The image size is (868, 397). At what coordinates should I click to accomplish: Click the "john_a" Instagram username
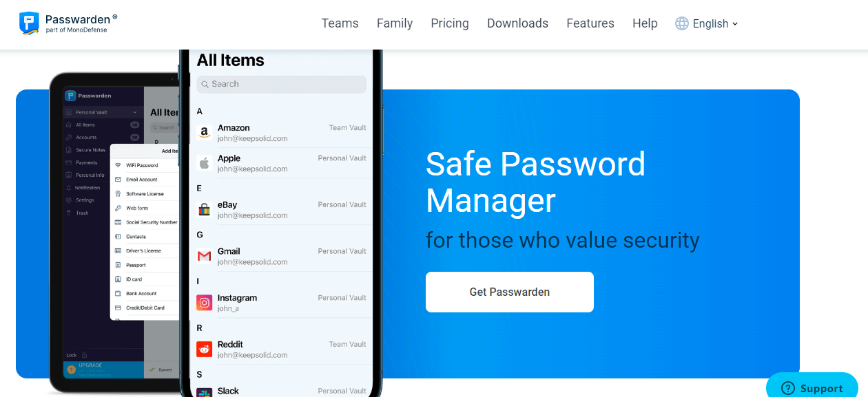(228, 309)
